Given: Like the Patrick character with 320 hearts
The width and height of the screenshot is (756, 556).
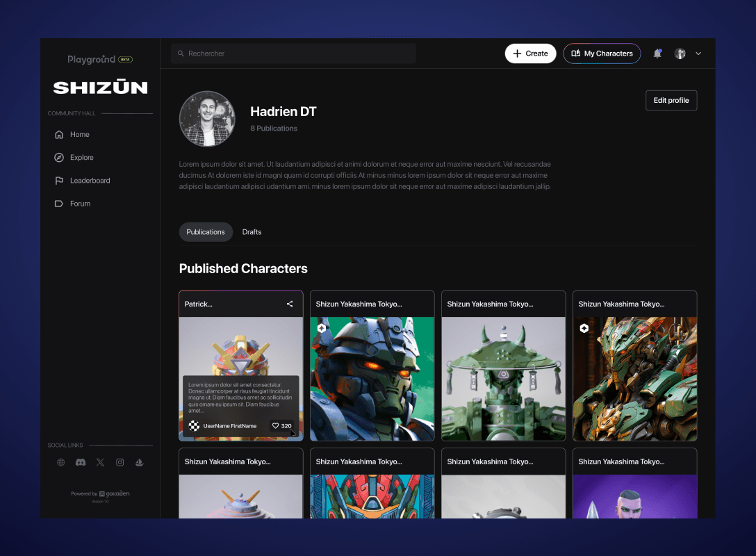Looking at the screenshot, I should click(281, 426).
